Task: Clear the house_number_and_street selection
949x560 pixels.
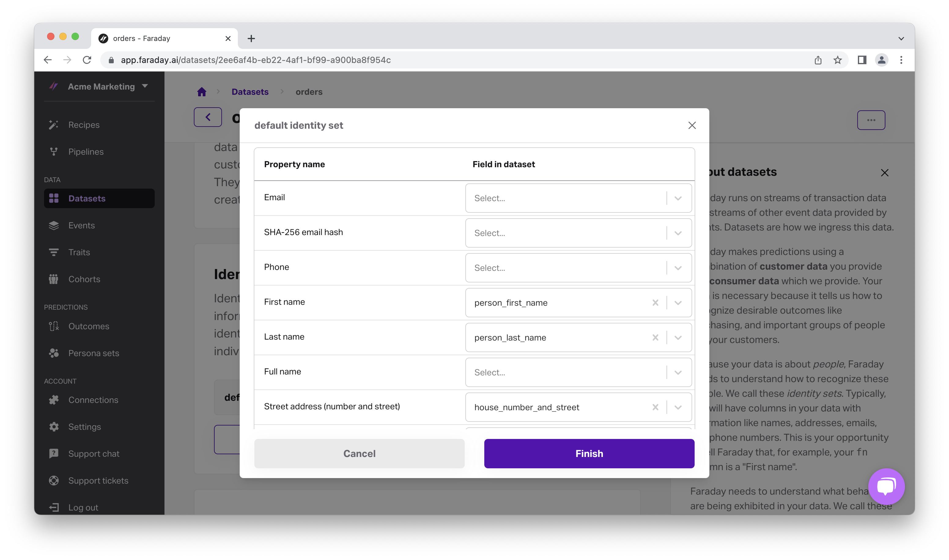Action: [655, 407]
